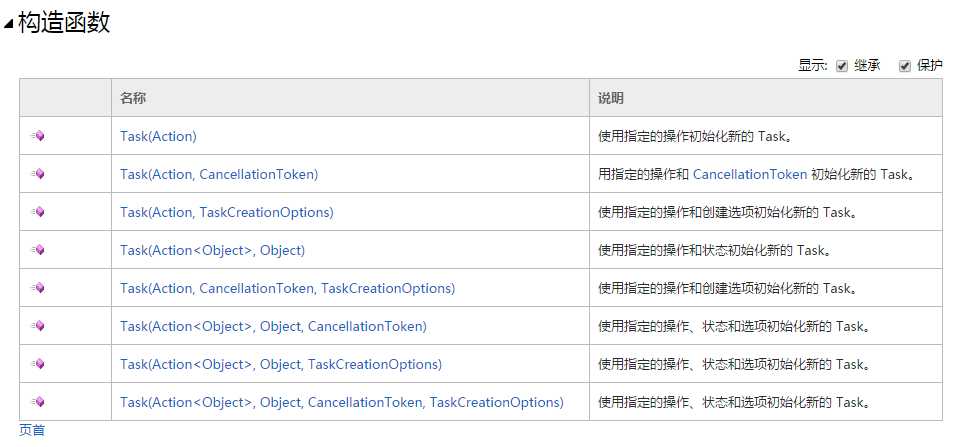Click the icon in the Task(Action<Object>, Object) row
Image resolution: width=955 pixels, height=447 pixels.
(x=38, y=250)
